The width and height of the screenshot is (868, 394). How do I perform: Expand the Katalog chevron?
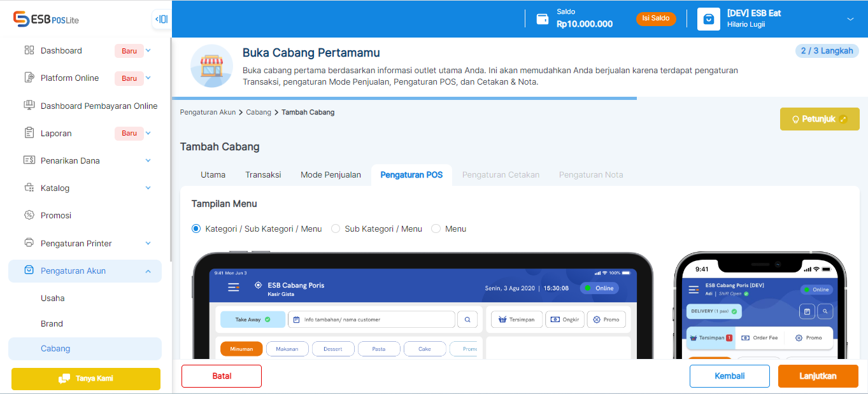click(x=148, y=188)
